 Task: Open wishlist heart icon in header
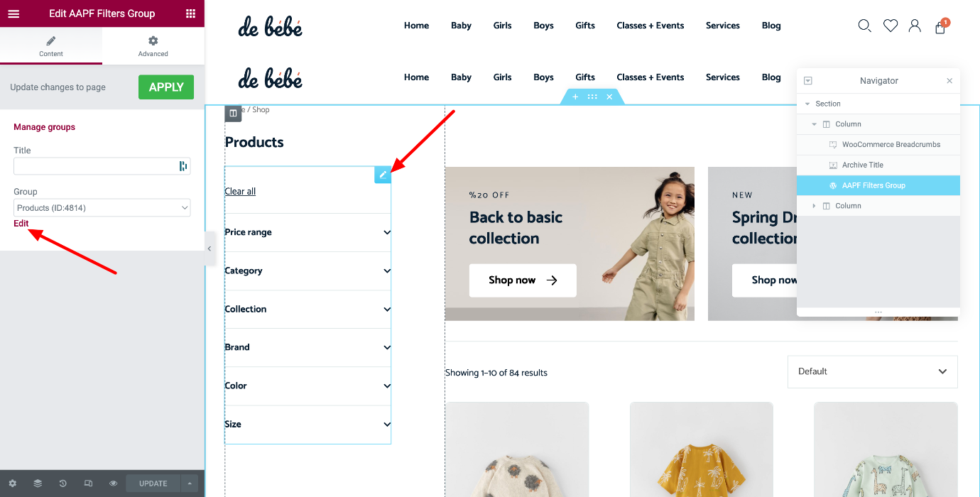point(891,26)
